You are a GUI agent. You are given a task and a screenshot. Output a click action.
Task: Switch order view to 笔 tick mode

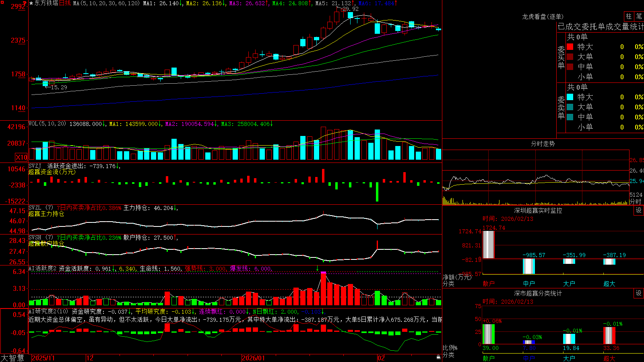click(x=639, y=16)
